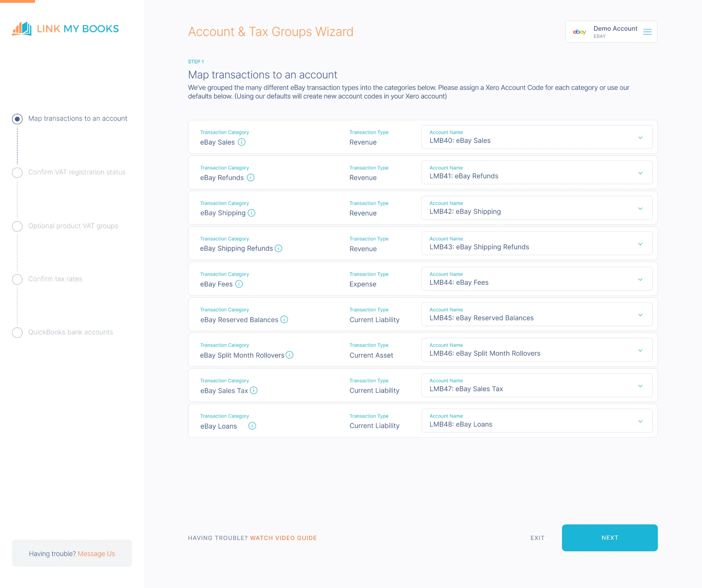The width and height of the screenshot is (702, 588).
Task: Click 'Revenue' in the eBay Shipping Refunds row
Action: (363, 249)
